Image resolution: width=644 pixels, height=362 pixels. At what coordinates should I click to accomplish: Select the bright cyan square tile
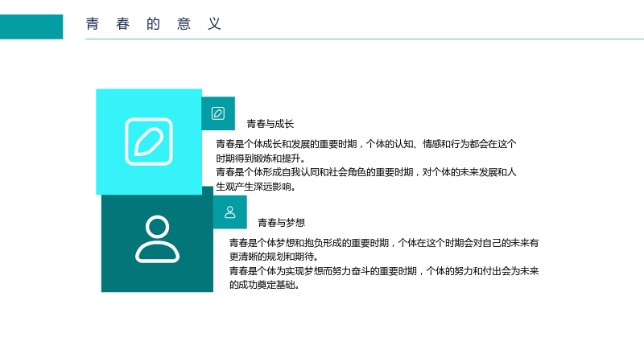point(149,142)
